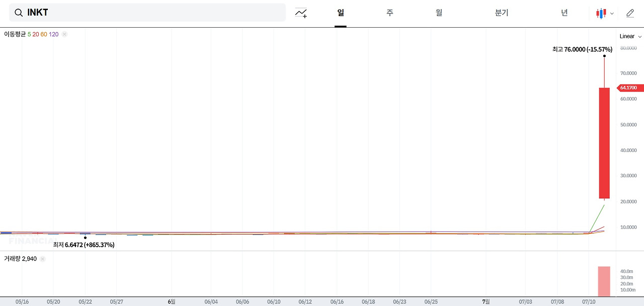Image resolution: width=644 pixels, height=306 pixels.
Task: Click the 07/03 date axis label
Action: coord(525,302)
